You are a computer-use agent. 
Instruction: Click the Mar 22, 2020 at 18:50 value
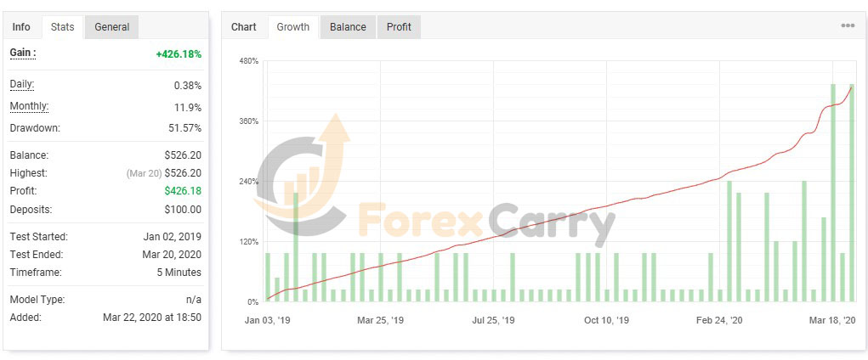[152, 318]
